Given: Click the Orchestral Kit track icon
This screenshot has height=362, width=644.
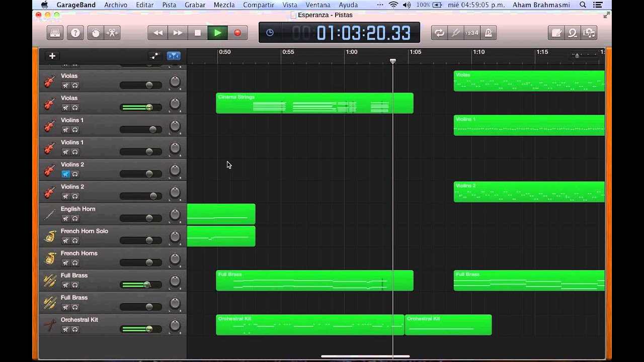Looking at the screenshot, I should (49, 325).
